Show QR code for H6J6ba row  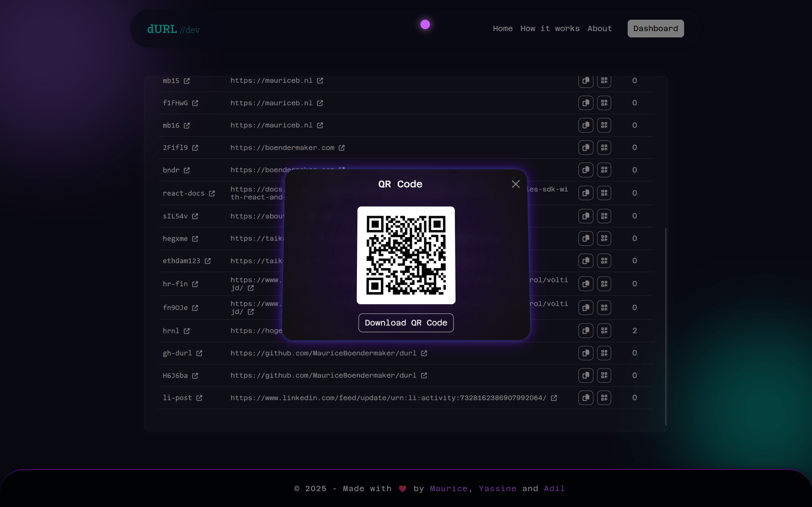tap(604, 375)
